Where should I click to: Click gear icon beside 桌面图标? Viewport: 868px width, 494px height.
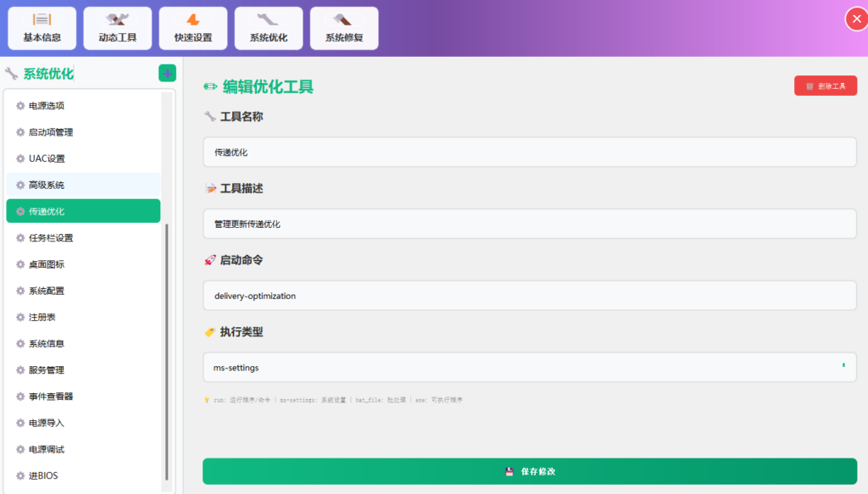(x=20, y=264)
